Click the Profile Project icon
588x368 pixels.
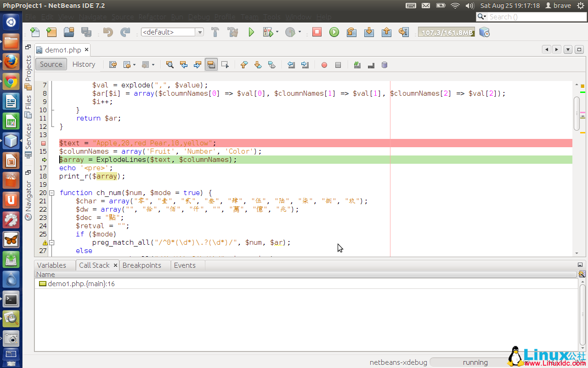click(290, 32)
